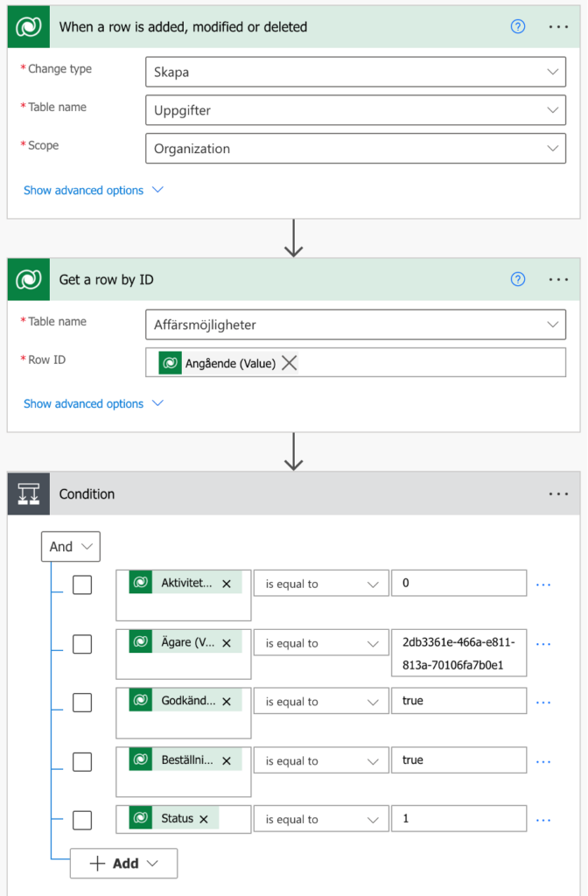The width and height of the screenshot is (588, 896).
Task: Open the And operator dropdown
Action: tap(71, 547)
